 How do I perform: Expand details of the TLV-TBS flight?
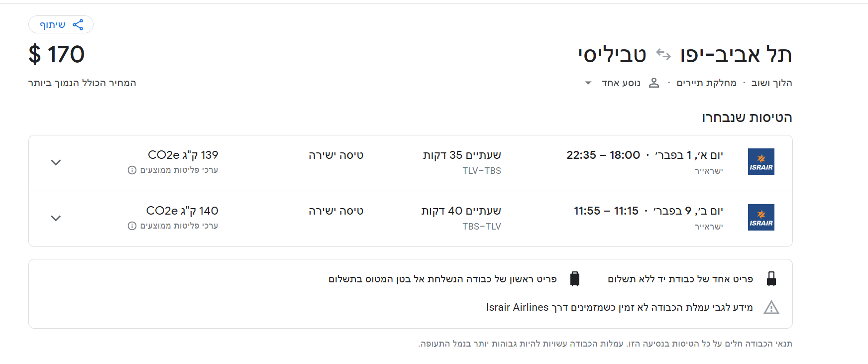pyautogui.click(x=56, y=162)
